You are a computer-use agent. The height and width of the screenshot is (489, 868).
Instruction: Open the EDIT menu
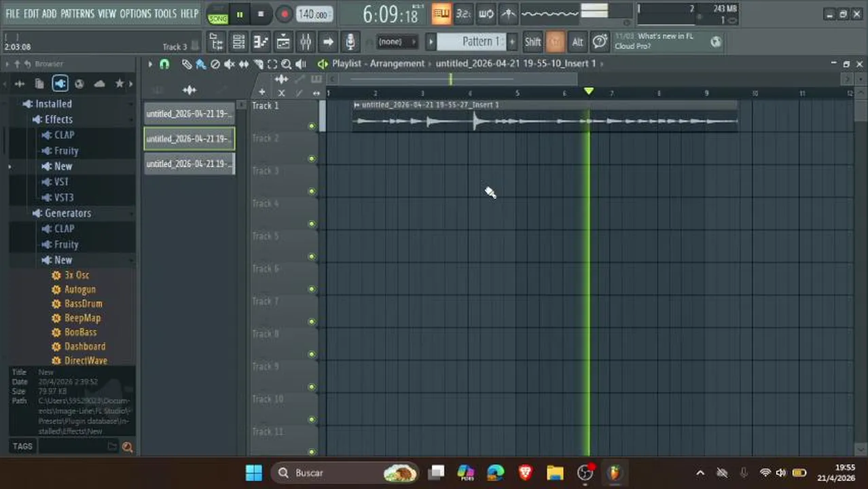[31, 13]
